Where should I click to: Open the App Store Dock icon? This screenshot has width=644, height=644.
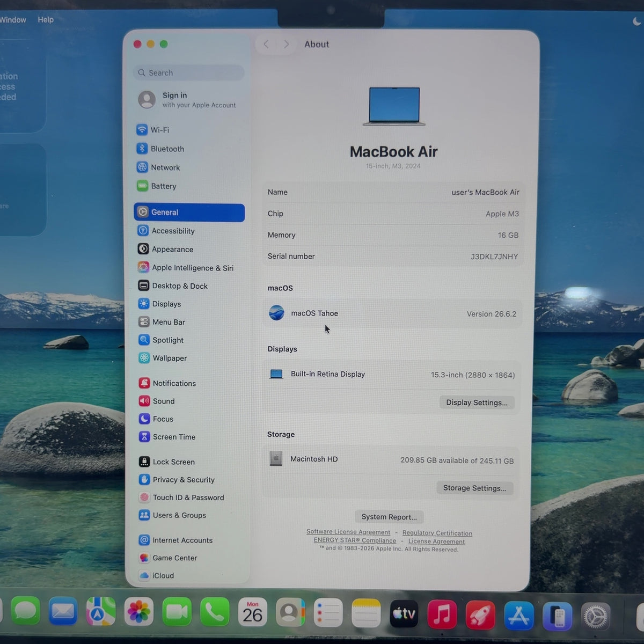pos(519,615)
